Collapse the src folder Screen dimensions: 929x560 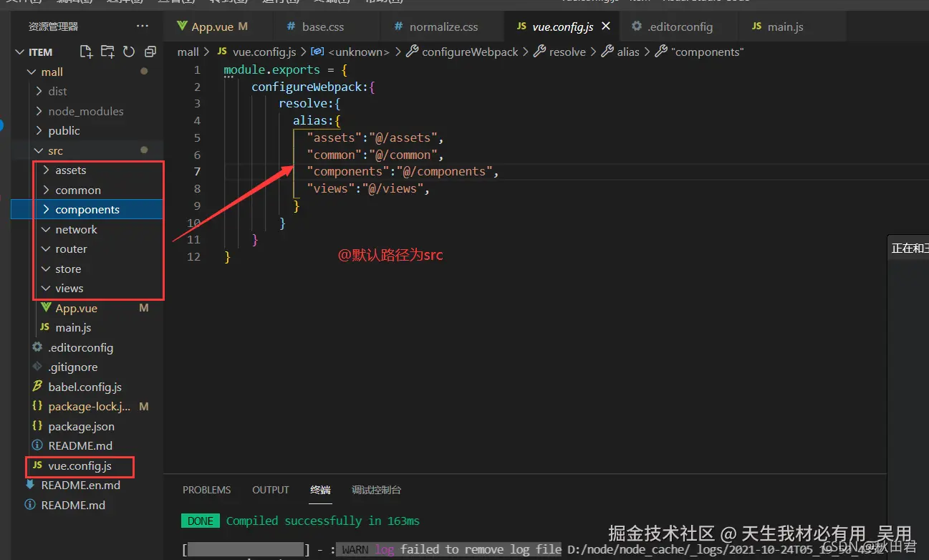point(55,150)
